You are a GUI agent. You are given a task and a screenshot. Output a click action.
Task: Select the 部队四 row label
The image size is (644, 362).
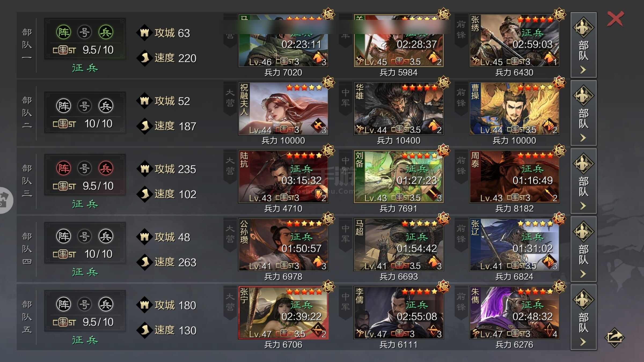point(27,249)
